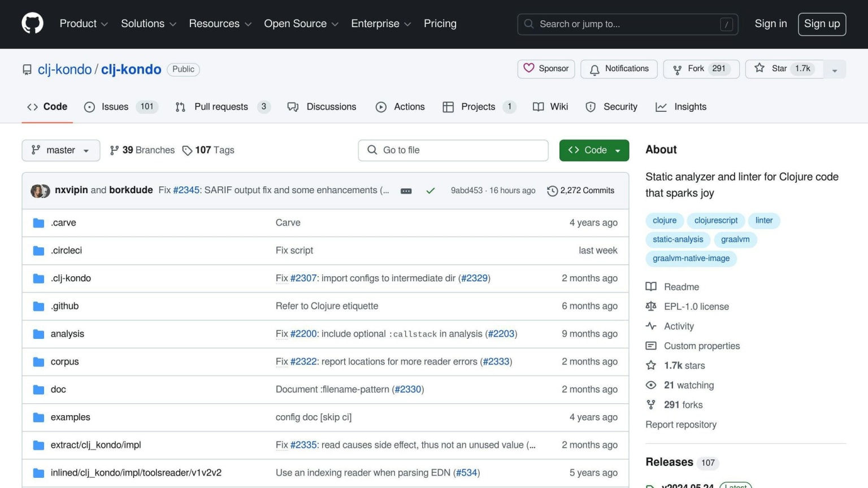Open the star lists dropdown arrow

835,69
